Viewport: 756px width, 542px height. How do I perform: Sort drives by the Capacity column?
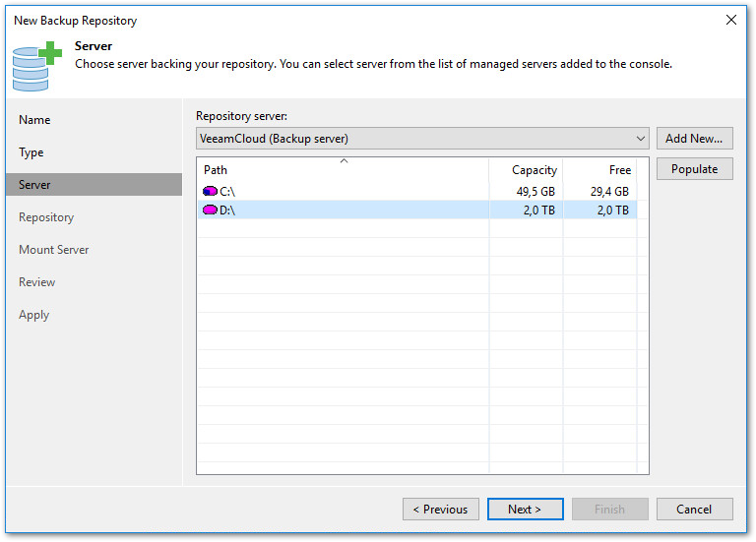[x=527, y=170]
